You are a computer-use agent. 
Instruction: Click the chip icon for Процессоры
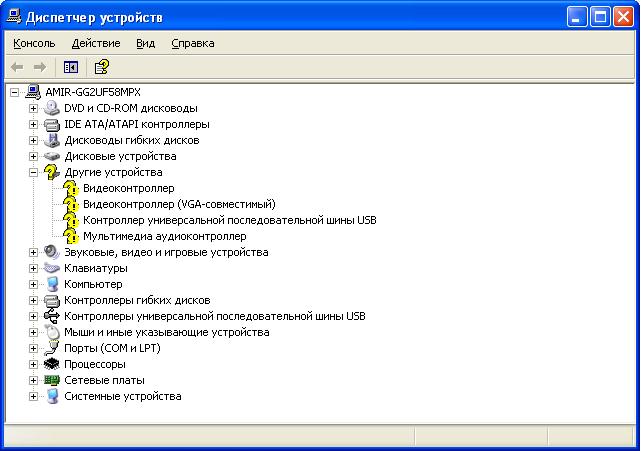[52, 364]
